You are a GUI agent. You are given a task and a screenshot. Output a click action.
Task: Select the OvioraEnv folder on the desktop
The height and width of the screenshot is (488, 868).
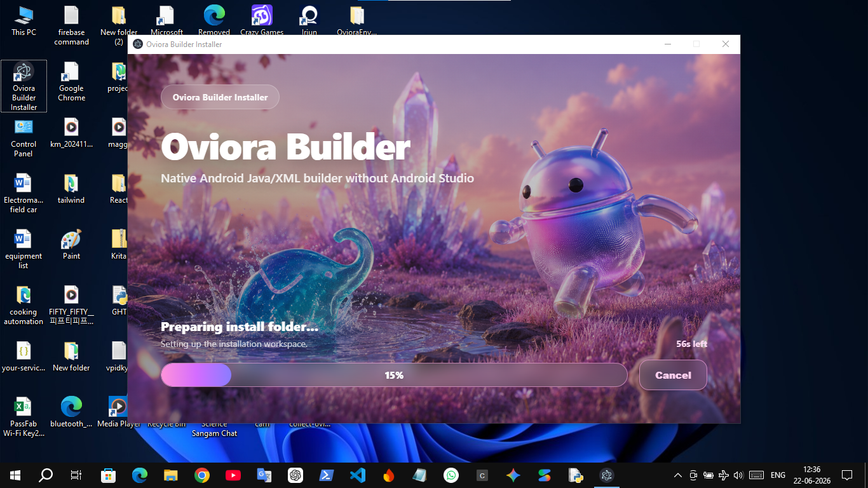(x=357, y=21)
